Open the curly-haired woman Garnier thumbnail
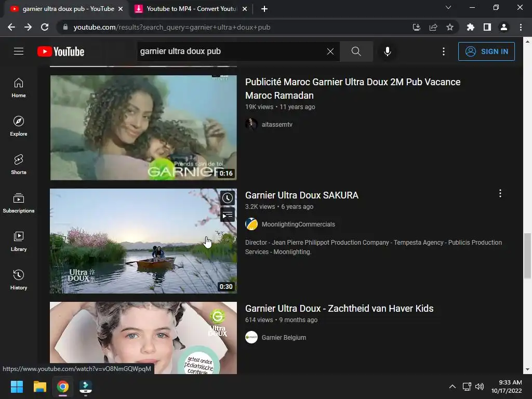This screenshot has height=399, width=532. pos(143,128)
